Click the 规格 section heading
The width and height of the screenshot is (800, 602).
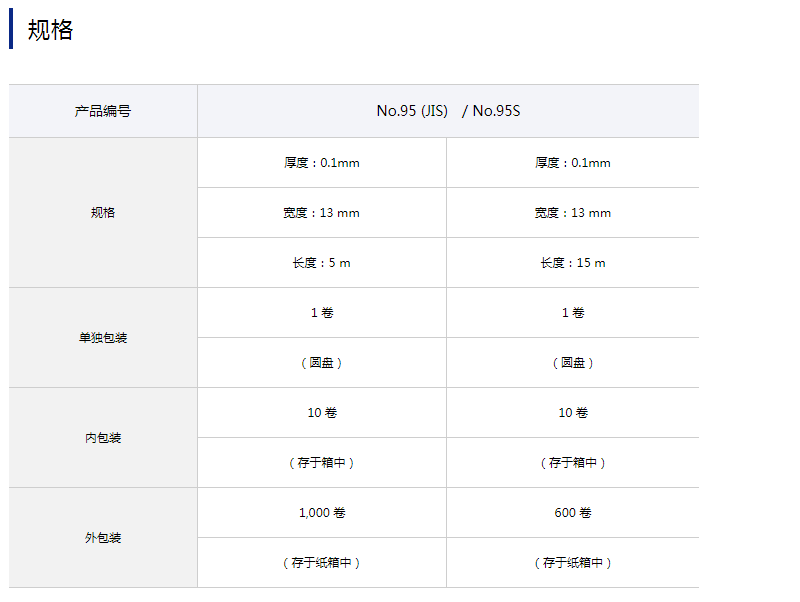click(51, 30)
